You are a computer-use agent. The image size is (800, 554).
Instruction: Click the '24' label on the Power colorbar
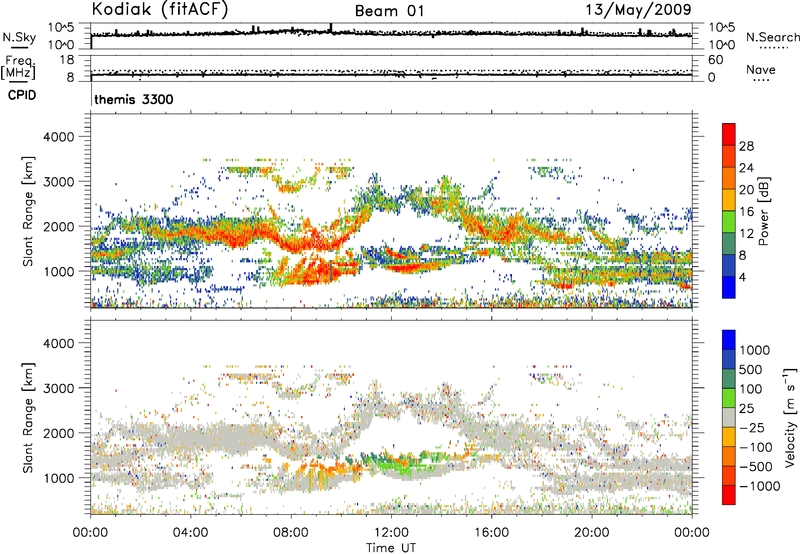pyautogui.click(x=746, y=168)
